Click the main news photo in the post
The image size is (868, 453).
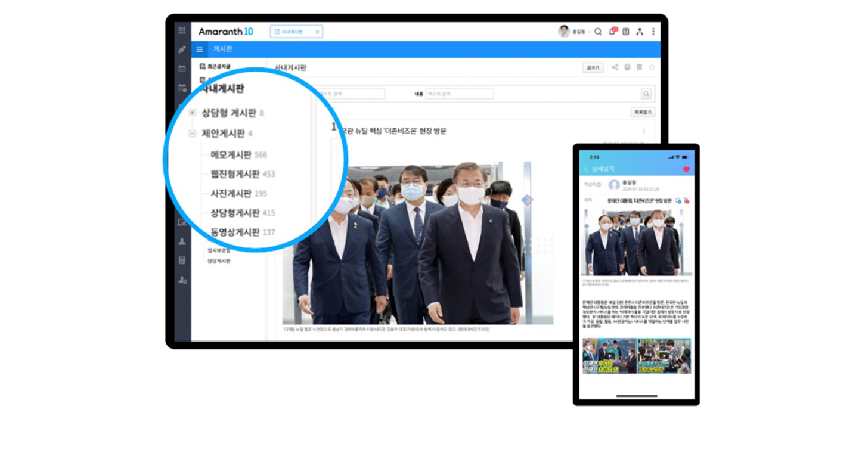[x=418, y=243]
